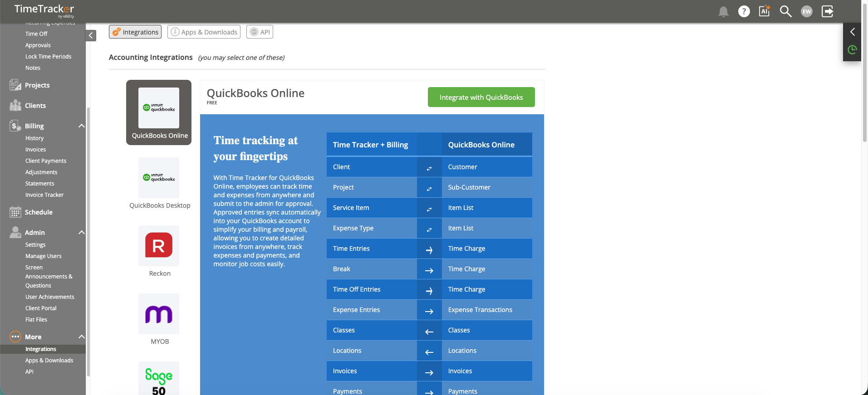868x395 pixels.
Task: Click the 'Expense Transactions' table cell
Action: click(487, 310)
